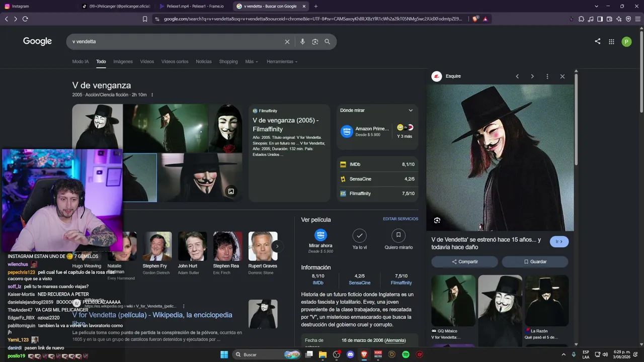Viewport: 644px width, 362px height.
Task: Open File Explorer from the taskbar
Action: tap(323, 354)
